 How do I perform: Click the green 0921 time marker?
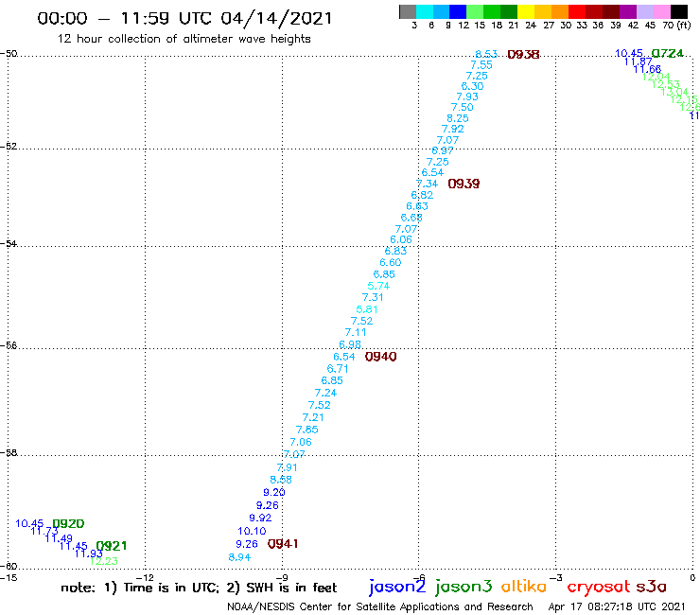112,546
